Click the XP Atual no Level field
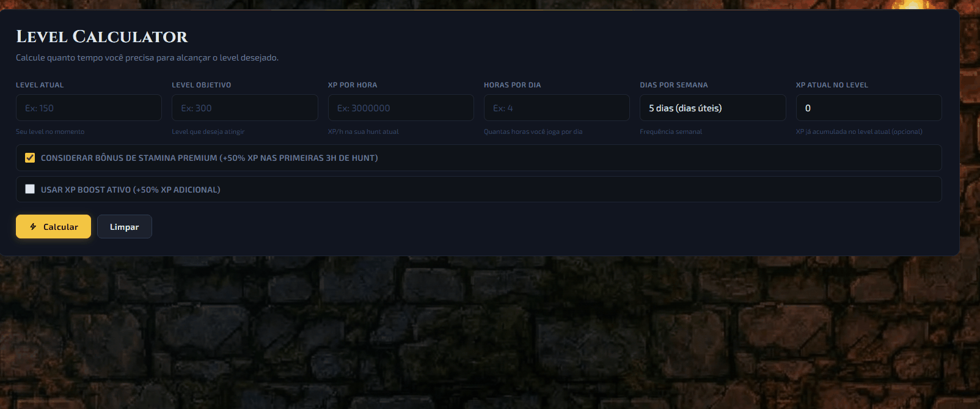The width and height of the screenshot is (980, 409). tap(868, 108)
